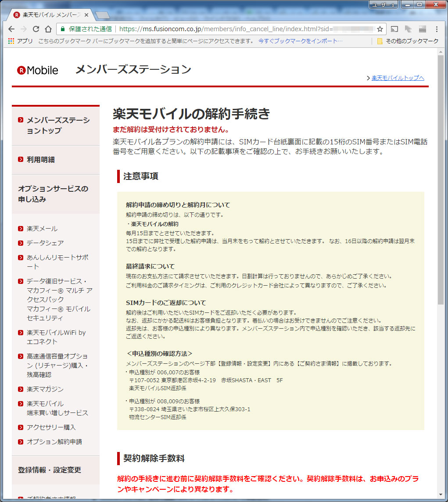Select オプション解約申請 in sidebar
Viewport: 448px width, 502px height.
tap(54, 441)
